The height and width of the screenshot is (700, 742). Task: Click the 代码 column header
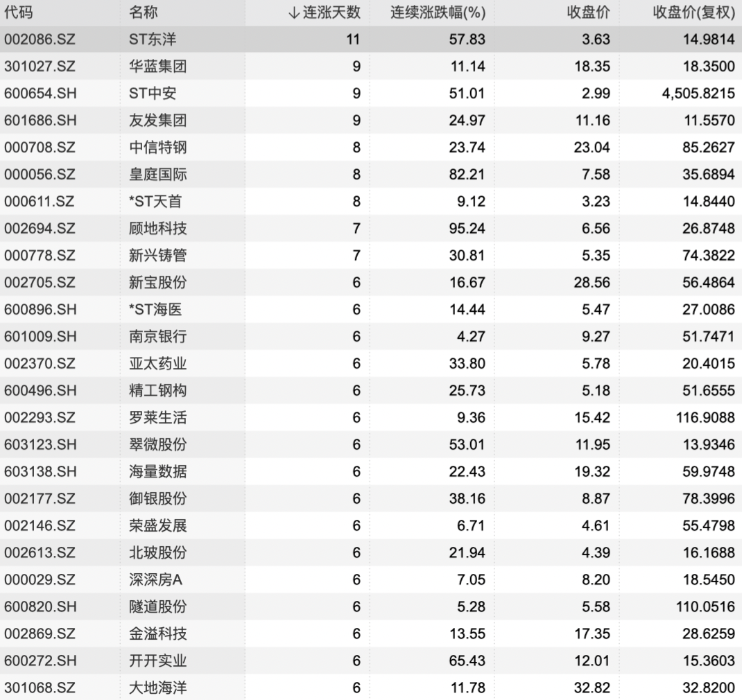pos(19,12)
